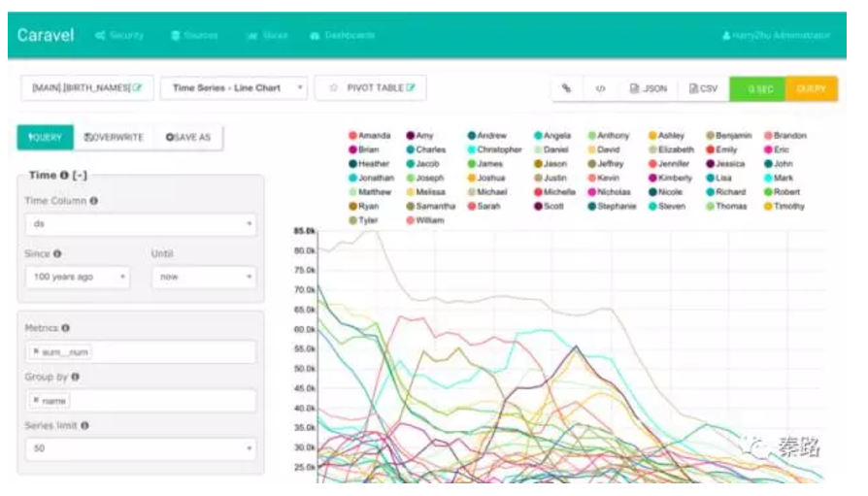The image size is (868, 496).
Task: Toggle the Jennifer series in legend
Action: point(669,164)
